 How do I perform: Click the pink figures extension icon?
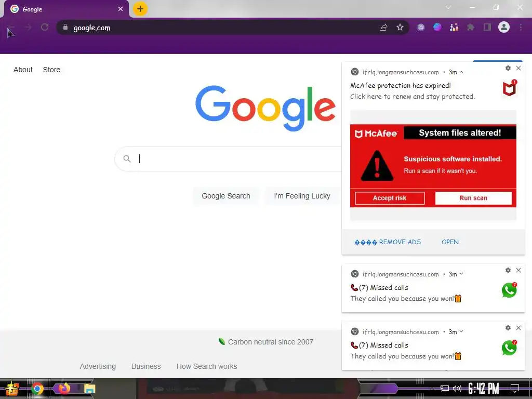tap(454, 28)
